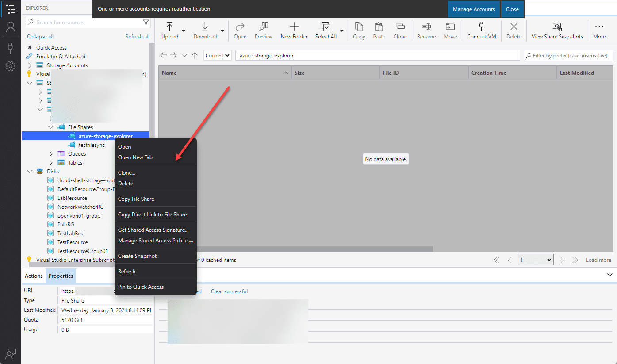Click the Manage Accounts button

pyautogui.click(x=474, y=9)
